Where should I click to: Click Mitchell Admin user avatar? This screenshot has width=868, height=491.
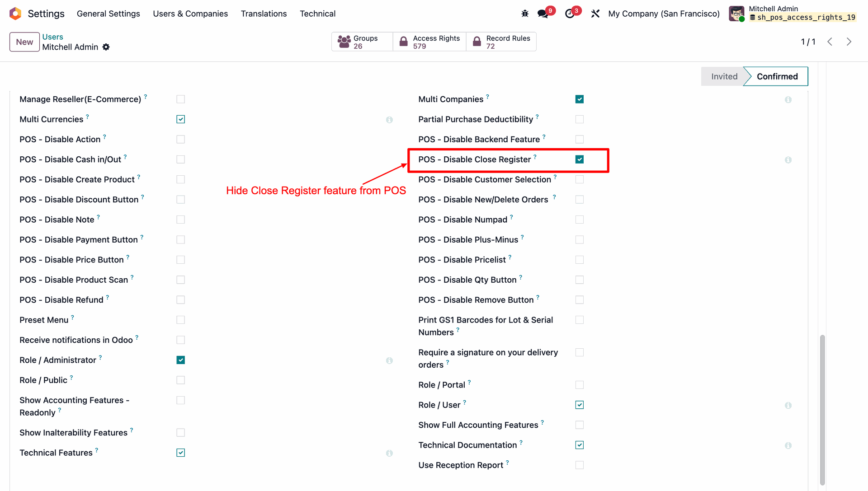(736, 14)
